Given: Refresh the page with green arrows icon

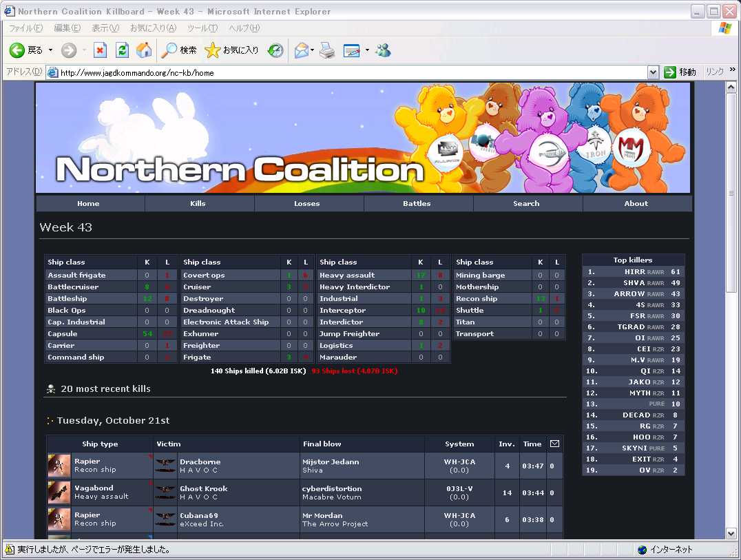Looking at the screenshot, I should coord(122,50).
